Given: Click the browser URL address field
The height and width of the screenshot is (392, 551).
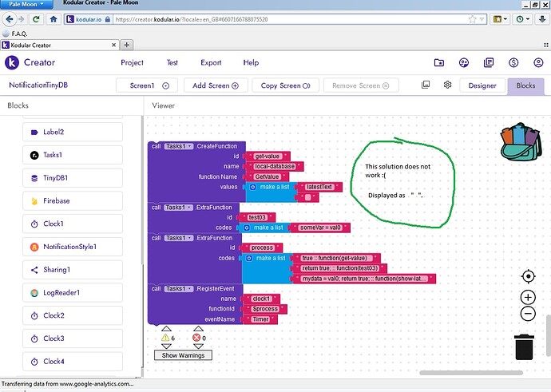Looking at the screenshot, I should pos(290,19).
